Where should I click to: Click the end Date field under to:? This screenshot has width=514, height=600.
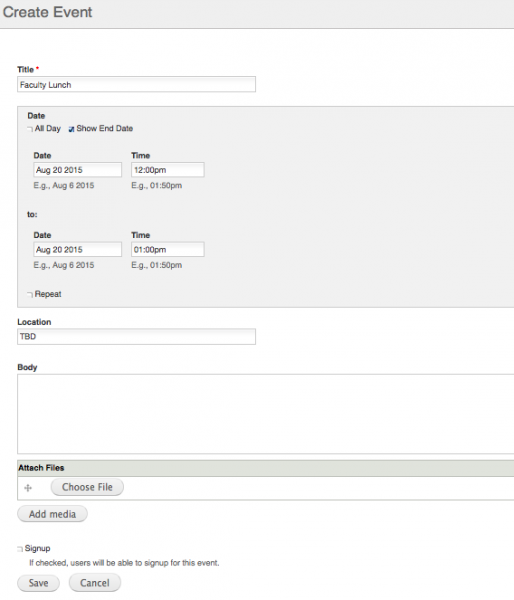pyautogui.click(x=78, y=249)
